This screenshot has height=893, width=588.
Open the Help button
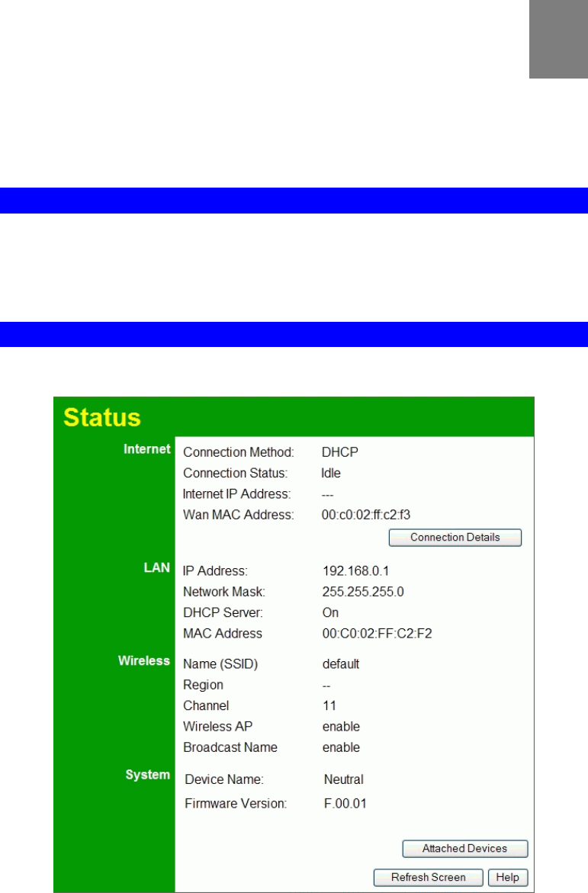508,877
